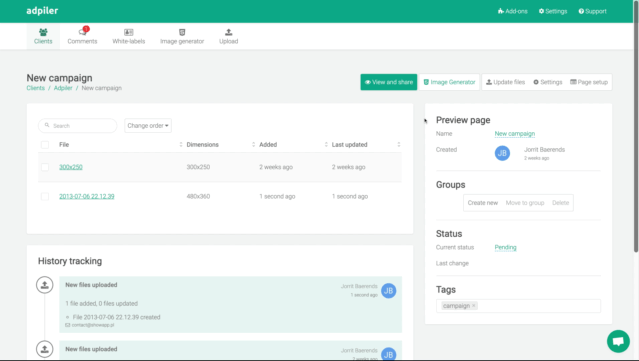
Task: Focus the file Search field
Action: [77, 125]
